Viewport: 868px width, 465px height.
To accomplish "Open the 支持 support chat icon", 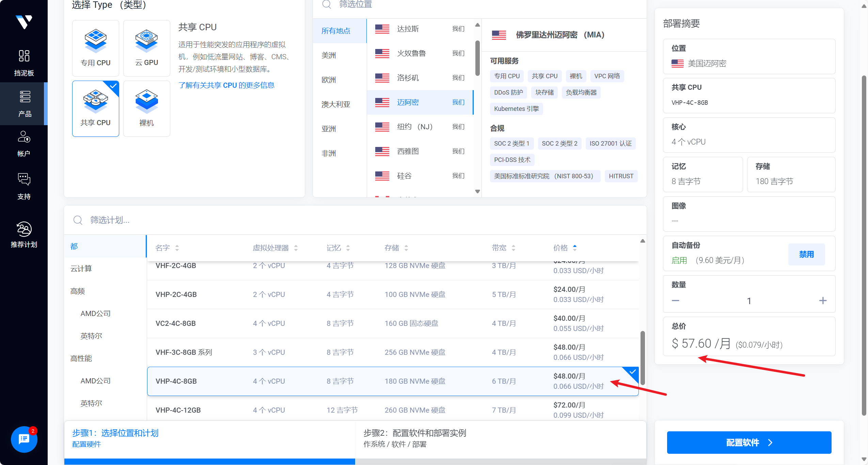I will 24,179.
